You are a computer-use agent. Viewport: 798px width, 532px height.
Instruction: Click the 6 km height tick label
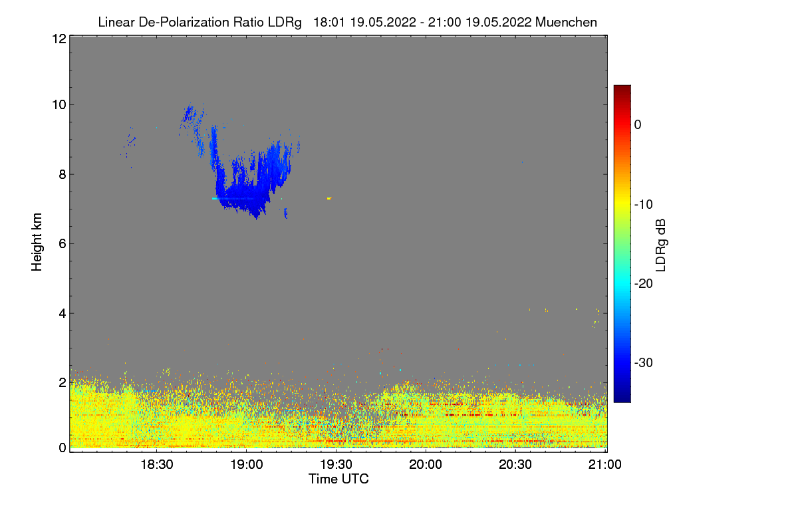pos(61,243)
